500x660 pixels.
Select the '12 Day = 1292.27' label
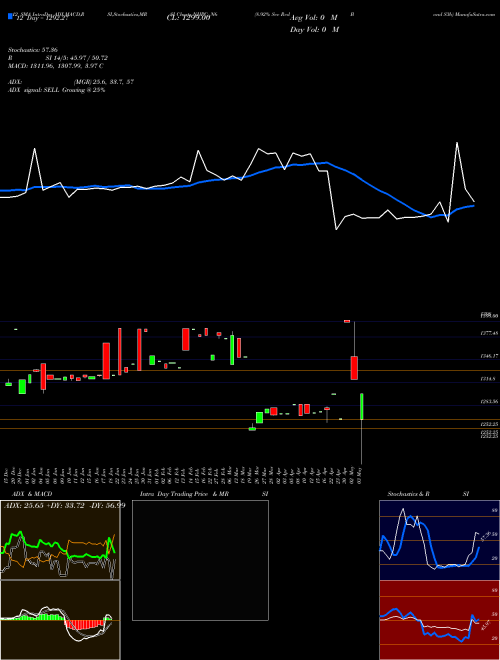click(42, 19)
